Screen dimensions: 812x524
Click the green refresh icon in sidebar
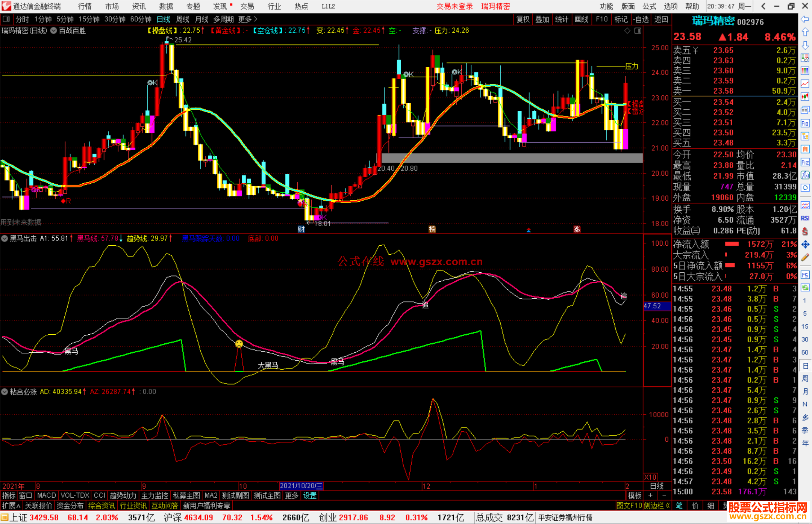(x=805, y=288)
